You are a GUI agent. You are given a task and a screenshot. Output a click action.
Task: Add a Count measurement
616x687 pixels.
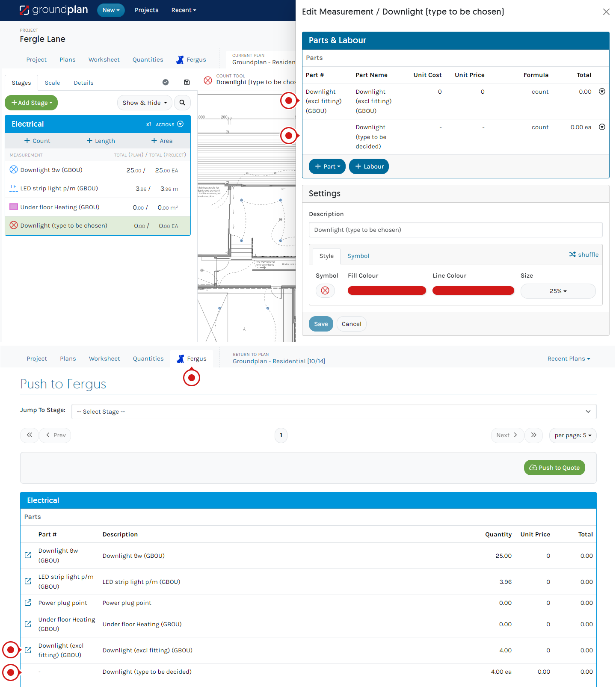pyautogui.click(x=37, y=141)
